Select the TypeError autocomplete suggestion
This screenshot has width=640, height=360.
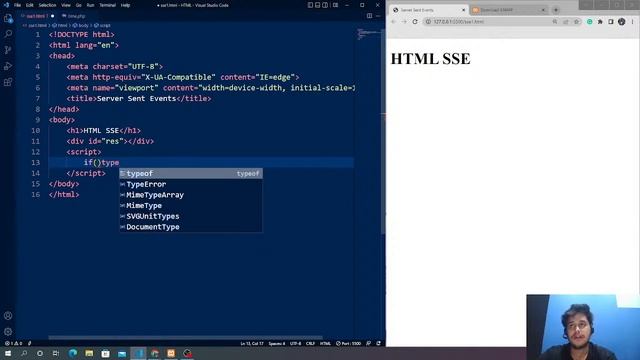[191, 184]
